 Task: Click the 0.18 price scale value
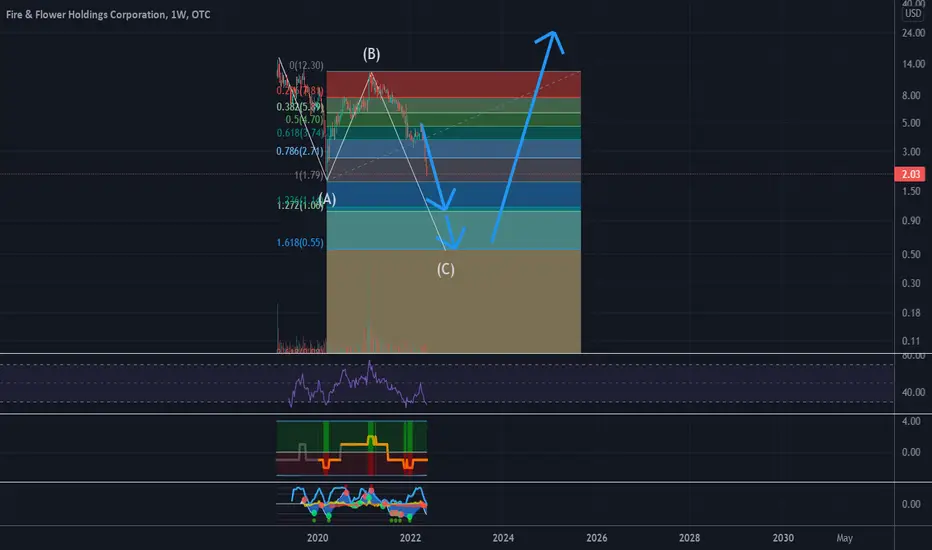click(x=911, y=313)
